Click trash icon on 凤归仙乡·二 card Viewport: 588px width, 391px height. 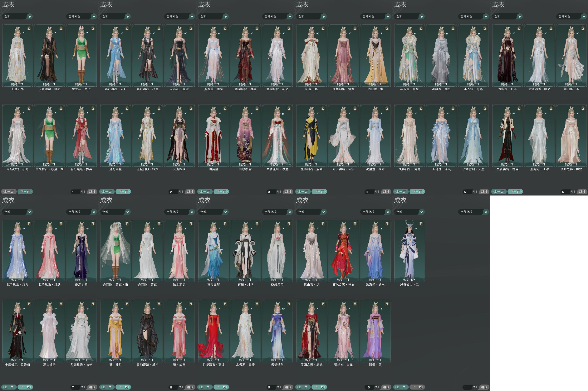pos(421,224)
